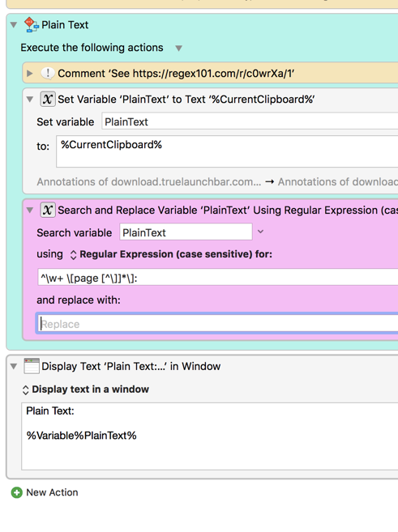This screenshot has height=532, width=398.
Task: Click the regular expression search pattern field
Action: (218, 278)
